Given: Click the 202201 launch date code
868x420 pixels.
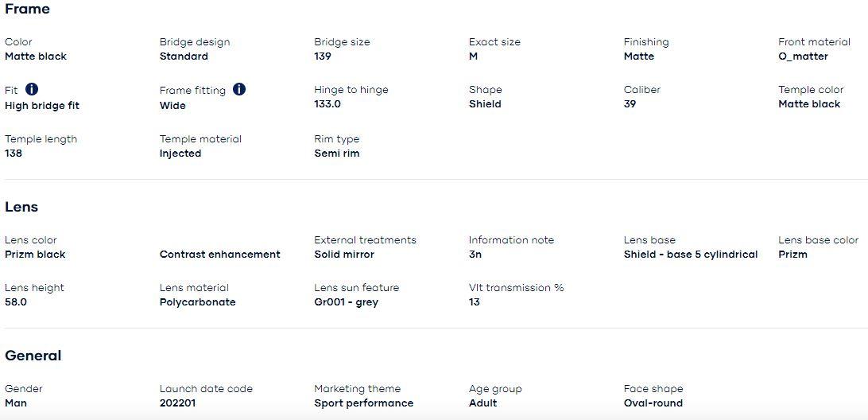Looking at the screenshot, I should [178, 403].
